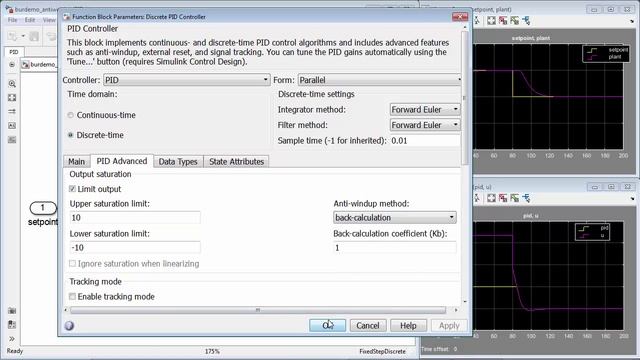Select the Image tool in the left palette

coord(12,140)
